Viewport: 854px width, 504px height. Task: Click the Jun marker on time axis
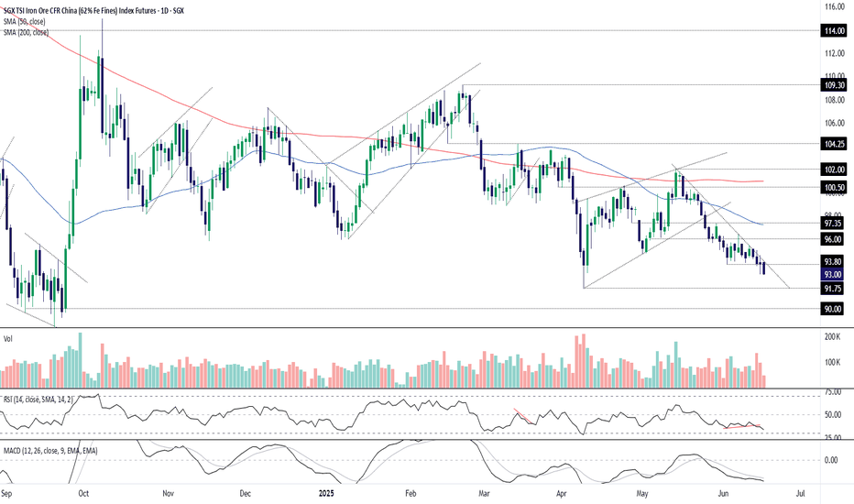click(723, 494)
